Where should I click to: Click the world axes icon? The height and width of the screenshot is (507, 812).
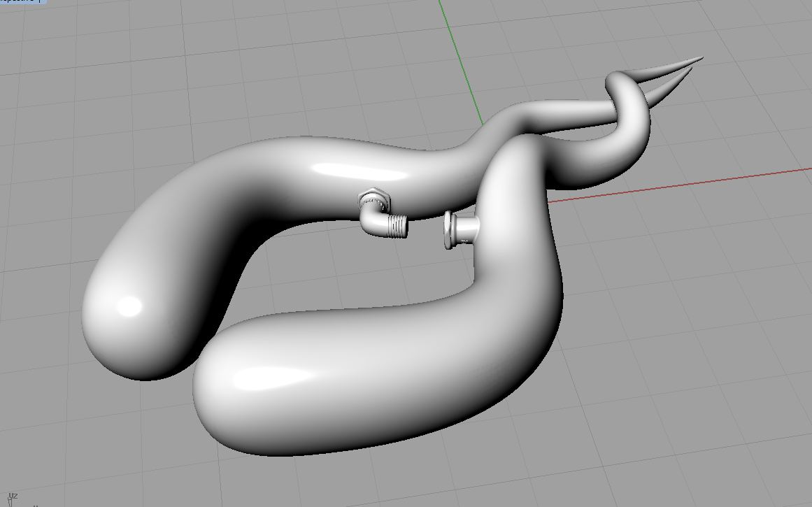tap(11, 500)
